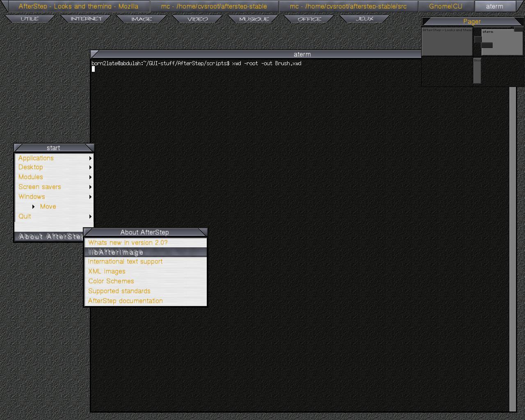Open the IMAGE launcher category
This screenshot has width=525, height=420.
[x=142, y=19]
